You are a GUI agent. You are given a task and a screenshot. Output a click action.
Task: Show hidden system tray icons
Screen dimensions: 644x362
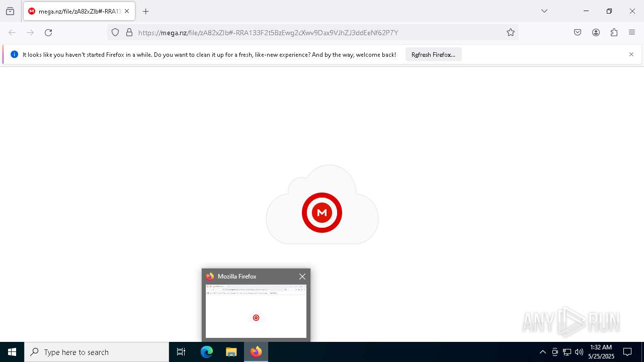[542, 352]
